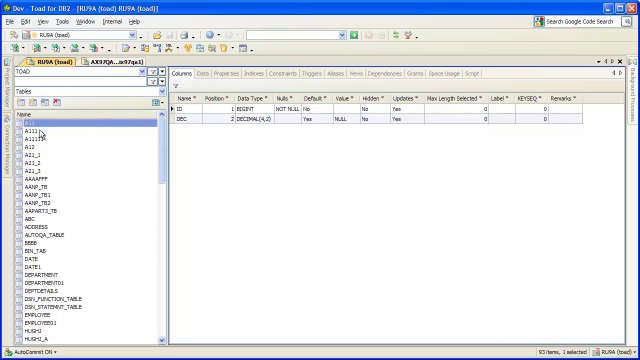Click the green refresh arrows icon
This screenshot has height=360, width=640.
tap(396, 35)
